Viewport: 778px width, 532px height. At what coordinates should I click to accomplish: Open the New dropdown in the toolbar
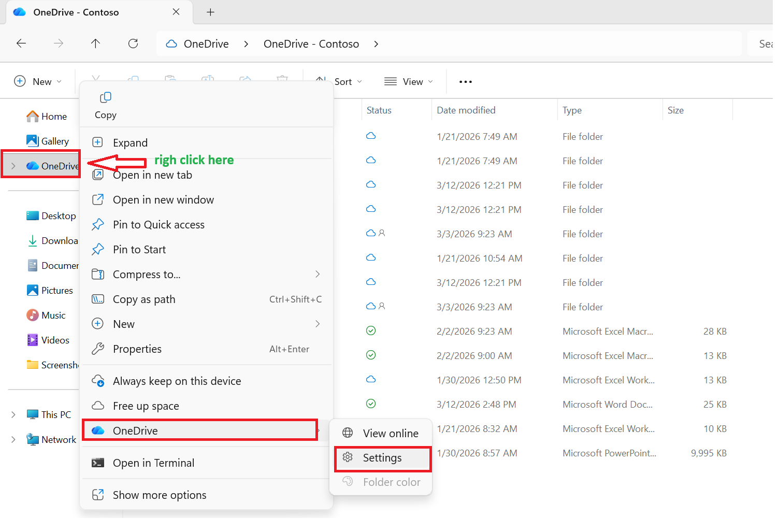pyautogui.click(x=38, y=81)
